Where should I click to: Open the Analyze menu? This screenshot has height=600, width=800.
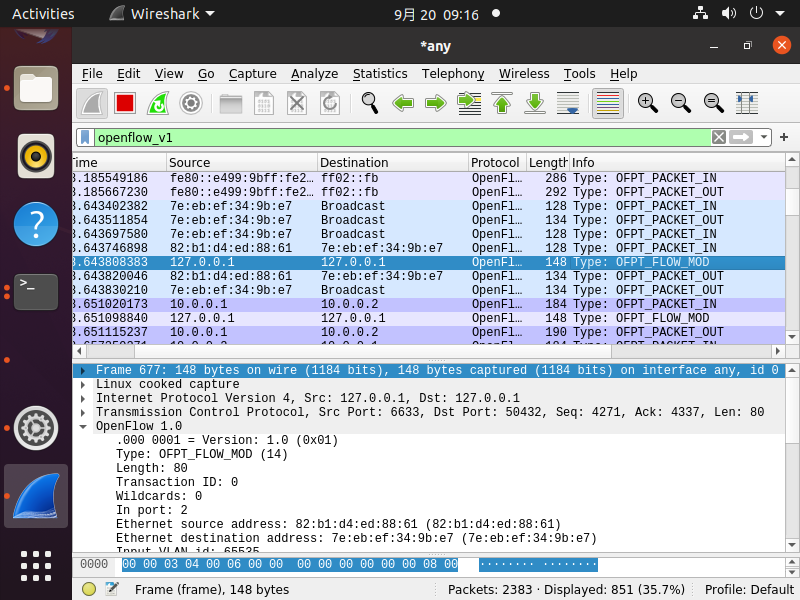click(314, 74)
